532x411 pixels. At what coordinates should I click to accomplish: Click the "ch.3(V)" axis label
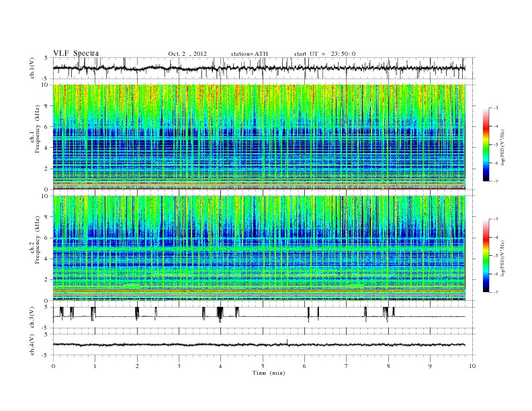[32, 318]
